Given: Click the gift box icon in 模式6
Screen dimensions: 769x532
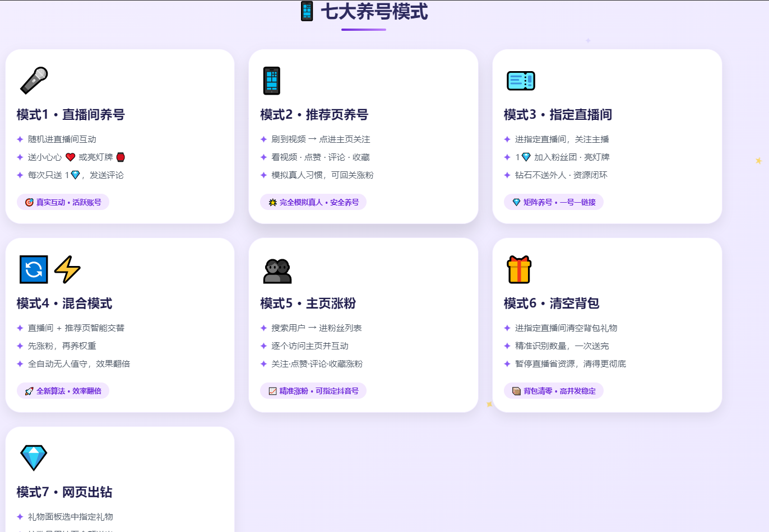Looking at the screenshot, I should tap(519, 269).
